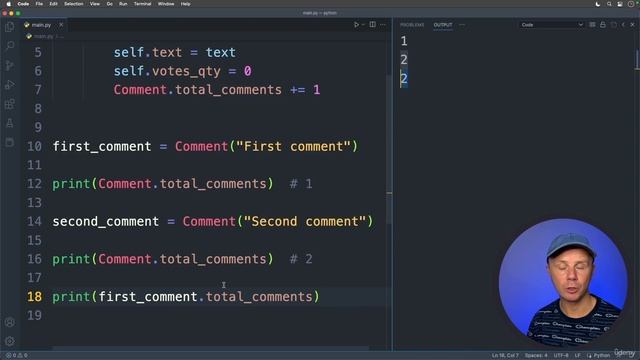Expand the run button dropdown arrow
The height and width of the screenshot is (360, 640).
363,25
